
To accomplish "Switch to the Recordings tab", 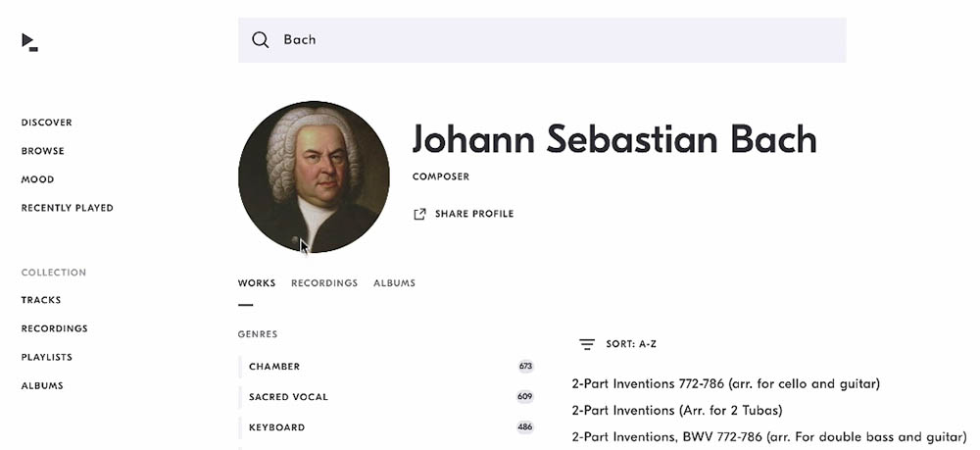I will [324, 283].
